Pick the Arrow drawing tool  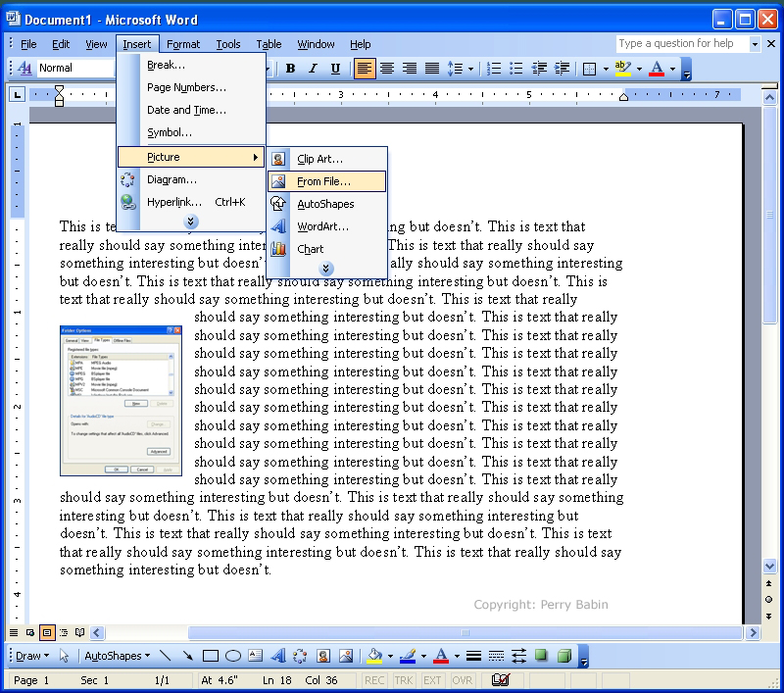tap(188, 656)
